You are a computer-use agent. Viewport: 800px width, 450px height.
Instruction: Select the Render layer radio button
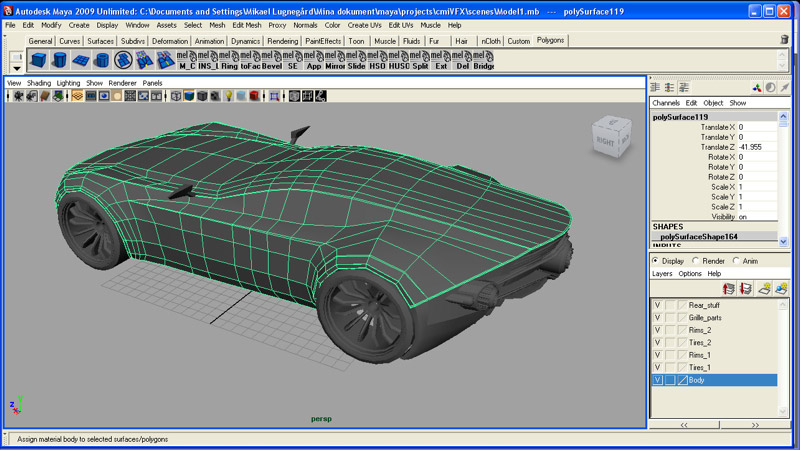pos(695,261)
